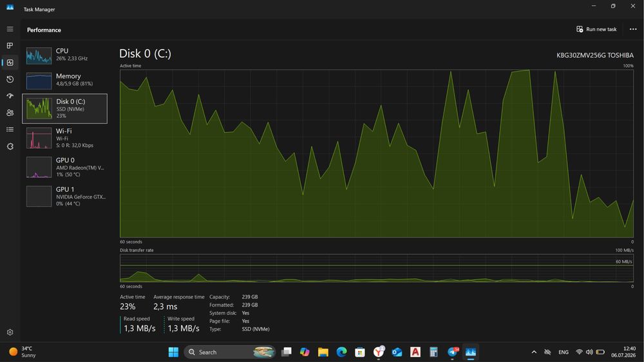Open the Details page list icon
The image size is (644, 362).
coord(10,129)
